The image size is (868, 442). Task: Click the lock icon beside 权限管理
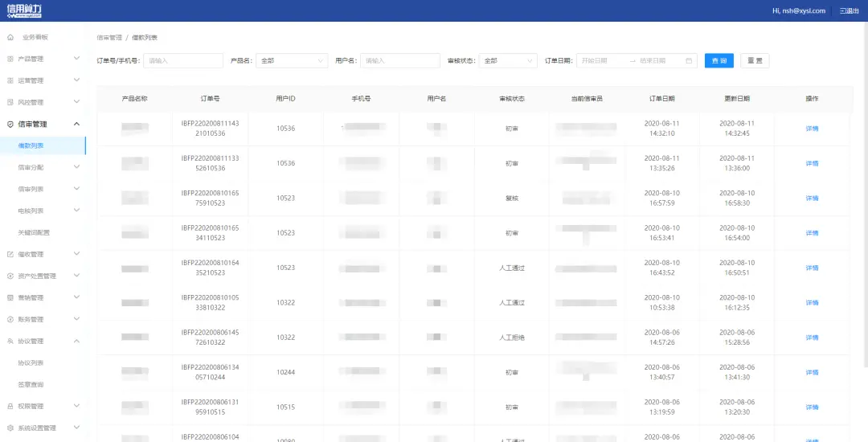10,406
